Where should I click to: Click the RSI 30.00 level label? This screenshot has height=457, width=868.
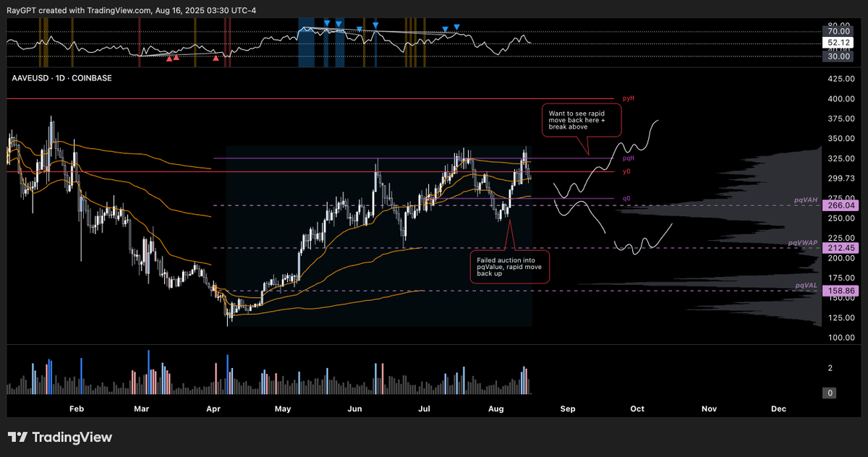[838, 56]
